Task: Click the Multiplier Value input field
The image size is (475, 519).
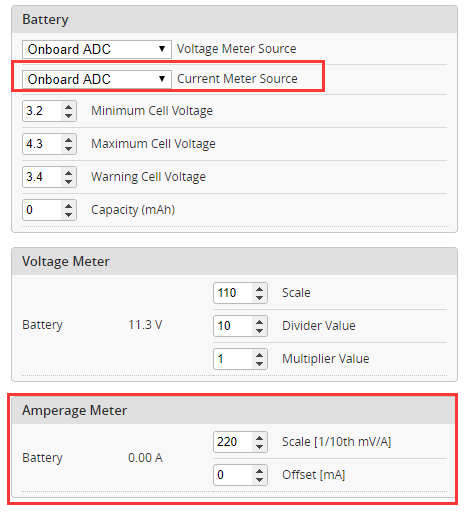Action: 233,359
